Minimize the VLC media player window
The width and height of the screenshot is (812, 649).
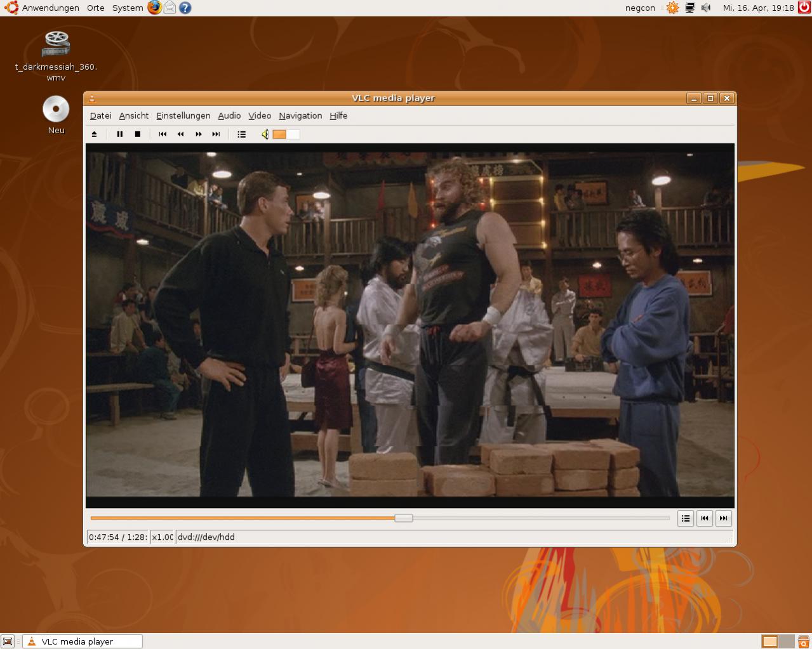coord(694,98)
